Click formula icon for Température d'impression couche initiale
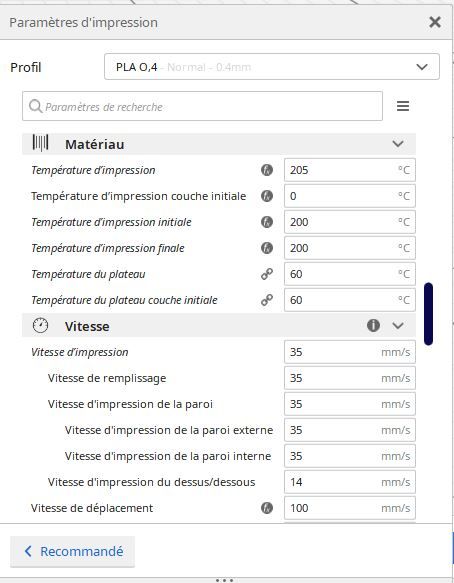Viewport: 454px width, 583px height. pos(267,196)
